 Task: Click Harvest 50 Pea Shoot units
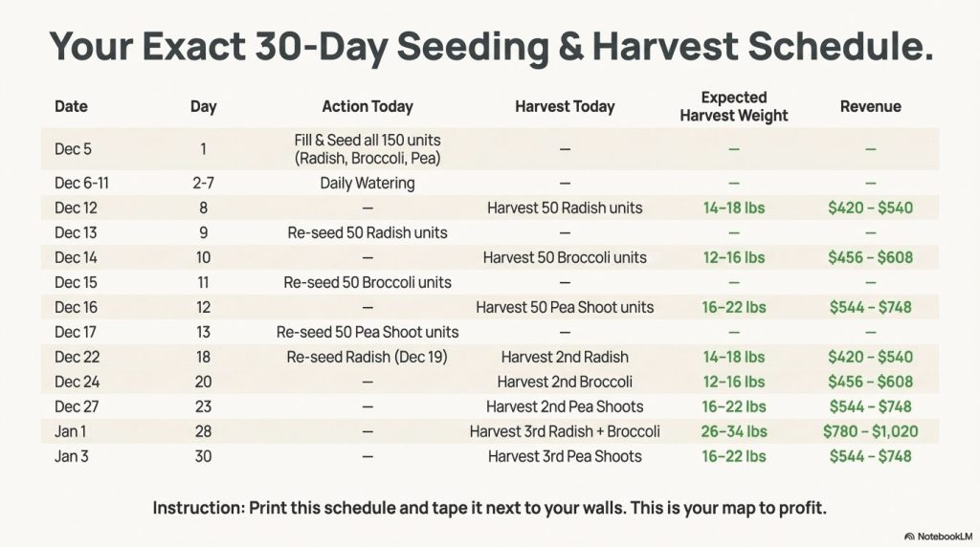tap(565, 308)
